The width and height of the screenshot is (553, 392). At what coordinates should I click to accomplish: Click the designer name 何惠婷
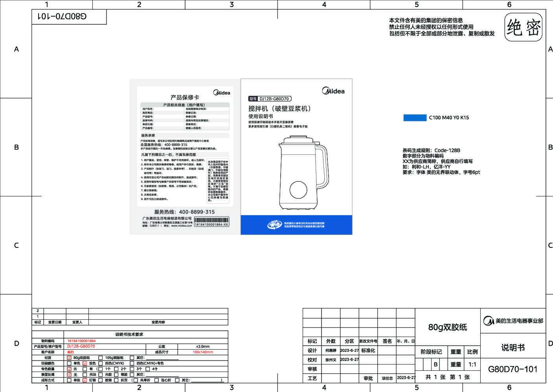pyautogui.click(x=331, y=350)
